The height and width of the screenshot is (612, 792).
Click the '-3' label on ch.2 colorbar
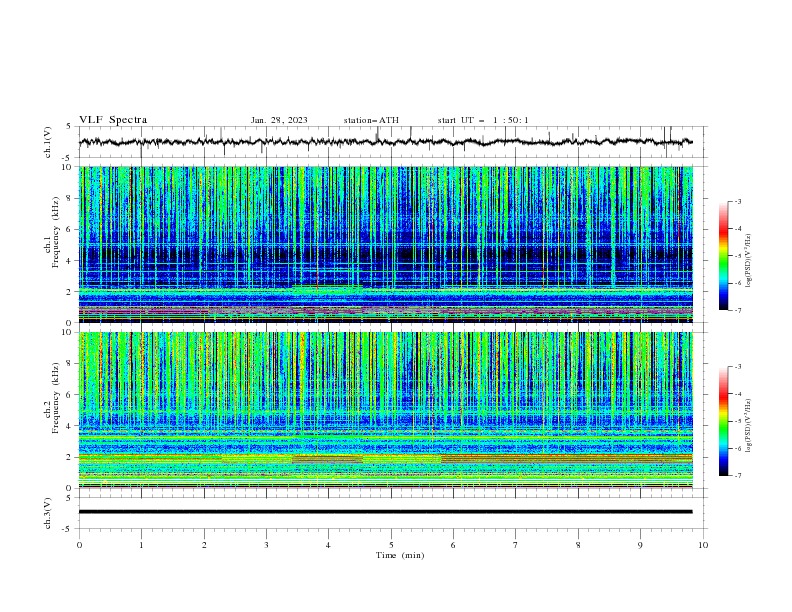(x=738, y=367)
